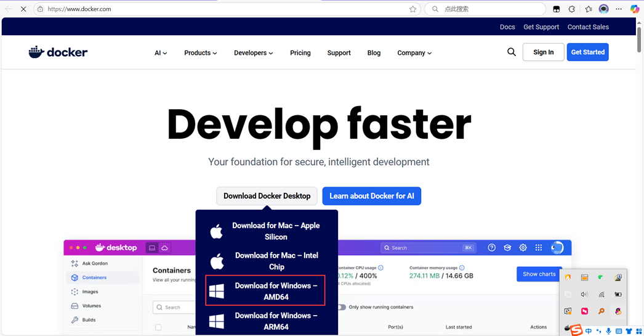Click the battery tray icon
Image resolution: width=644 pixels, height=336 pixels.
click(x=618, y=295)
